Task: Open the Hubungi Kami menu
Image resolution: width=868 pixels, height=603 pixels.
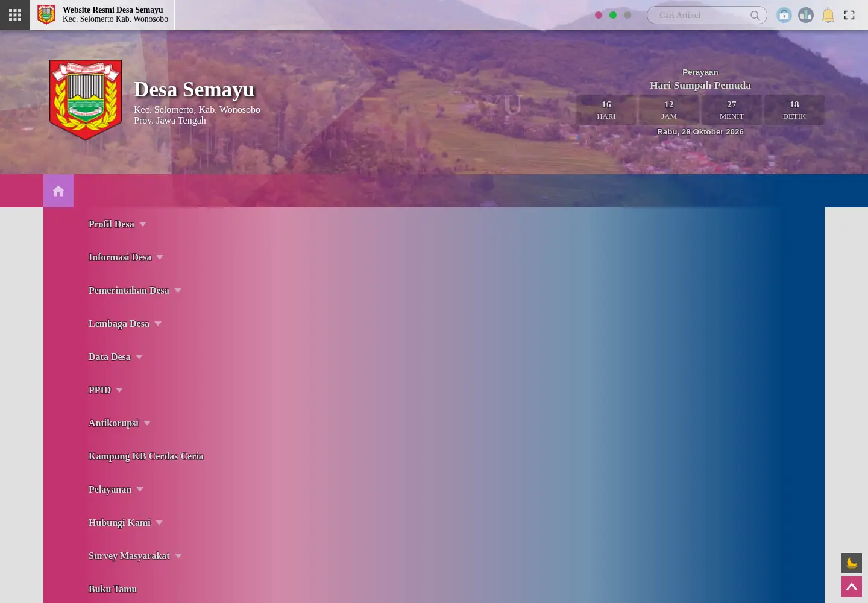Action: 119,523
